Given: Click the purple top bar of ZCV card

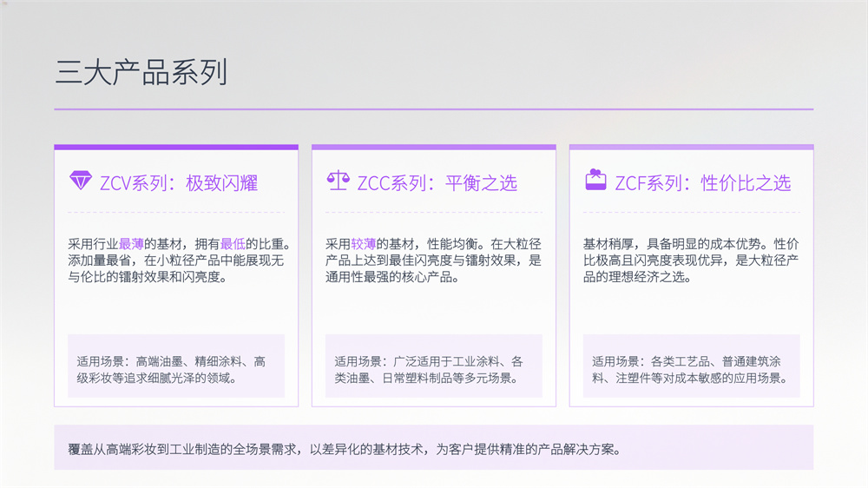Looking at the screenshot, I should (x=176, y=148).
